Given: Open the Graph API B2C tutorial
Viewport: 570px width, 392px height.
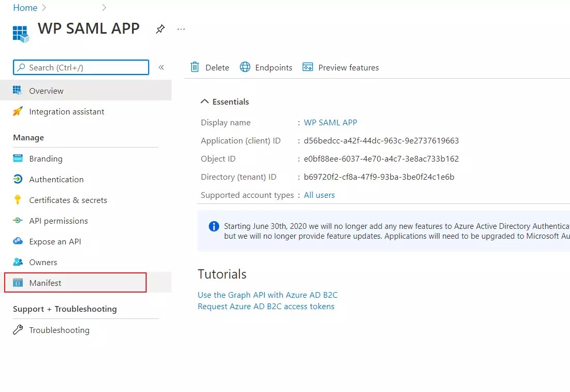Looking at the screenshot, I should pyautogui.click(x=268, y=295).
